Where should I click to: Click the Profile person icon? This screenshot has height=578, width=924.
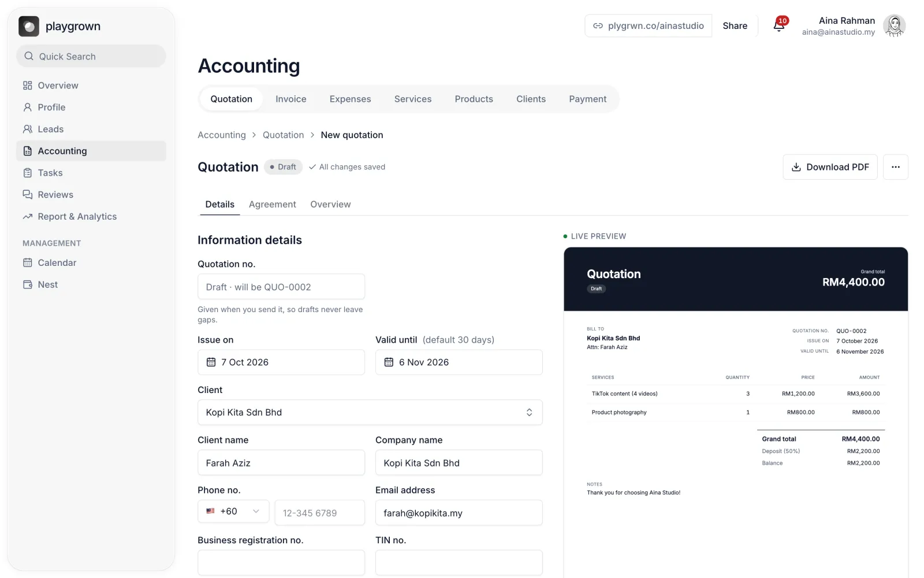click(x=27, y=108)
